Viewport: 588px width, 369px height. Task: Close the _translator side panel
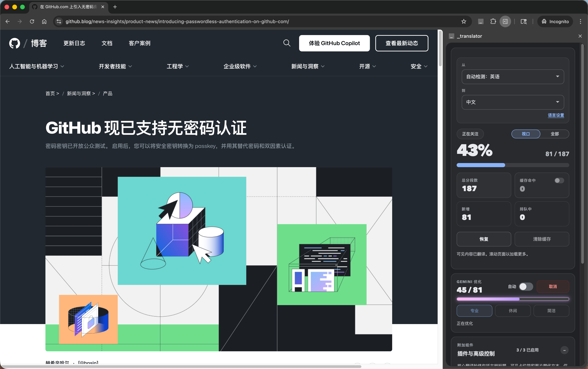[x=580, y=36]
